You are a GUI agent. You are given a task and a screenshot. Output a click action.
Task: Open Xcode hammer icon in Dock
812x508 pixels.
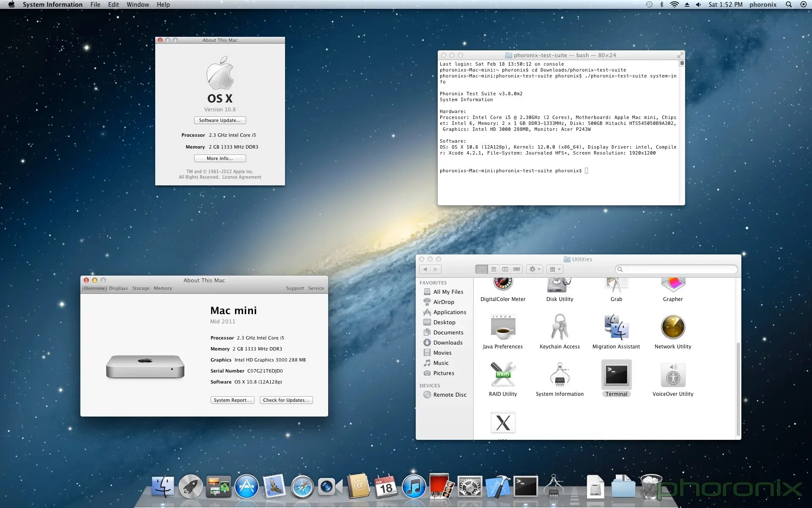497,487
